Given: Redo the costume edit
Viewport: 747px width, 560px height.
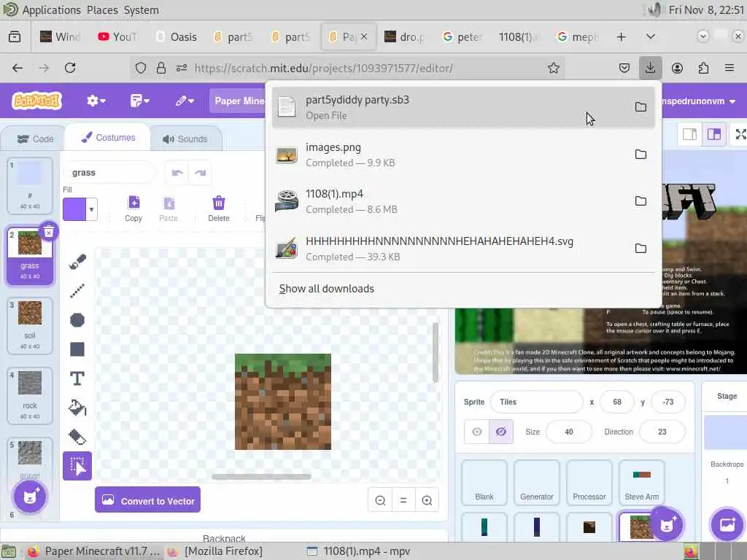Looking at the screenshot, I should tap(201, 172).
